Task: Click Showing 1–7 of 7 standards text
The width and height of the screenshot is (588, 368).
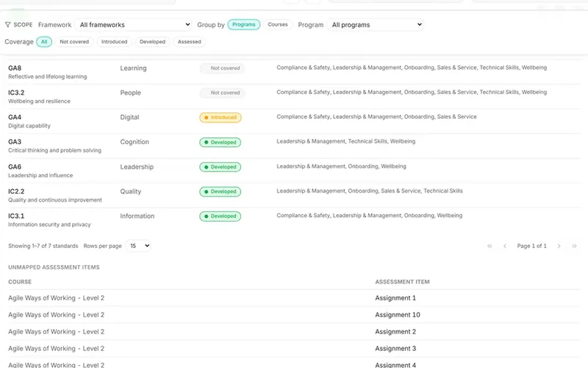Action: pyautogui.click(x=43, y=246)
